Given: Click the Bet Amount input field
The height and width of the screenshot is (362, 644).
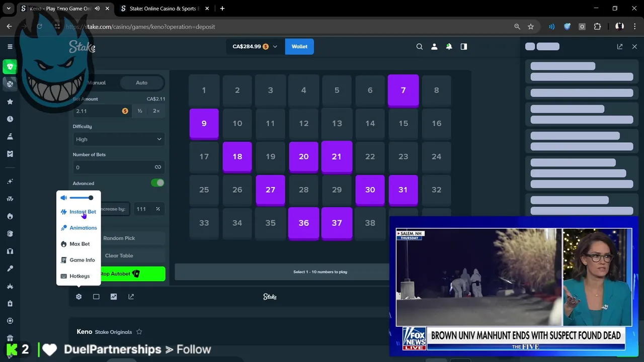Looking at the screenshot, I should click(102, 111).
